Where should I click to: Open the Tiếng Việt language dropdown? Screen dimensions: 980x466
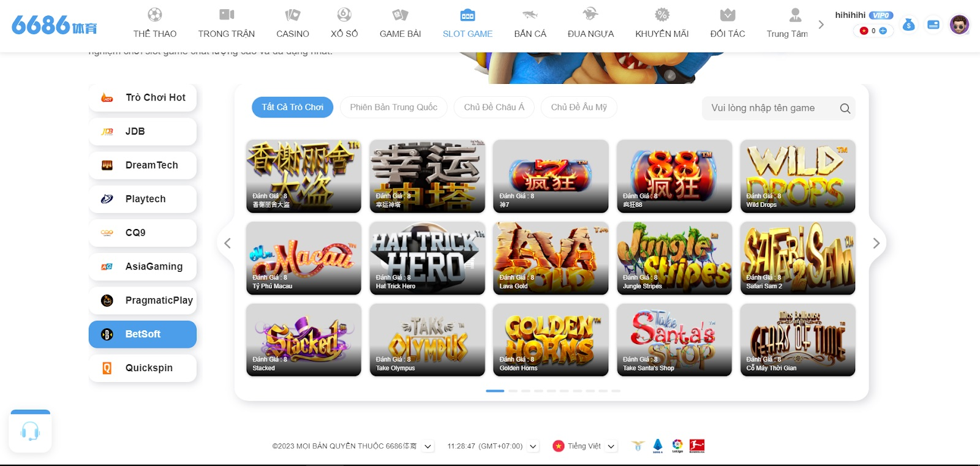tap(611, 446)
